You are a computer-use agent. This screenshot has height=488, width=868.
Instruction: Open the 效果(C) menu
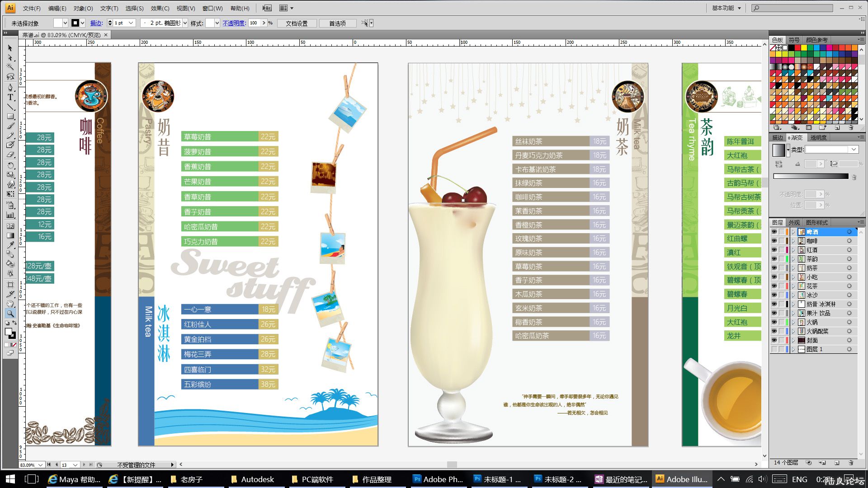160,8
